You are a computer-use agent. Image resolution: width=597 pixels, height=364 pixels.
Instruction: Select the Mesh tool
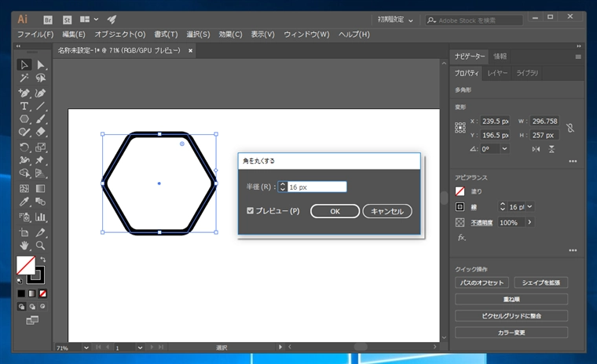click(x=24, y=188)
